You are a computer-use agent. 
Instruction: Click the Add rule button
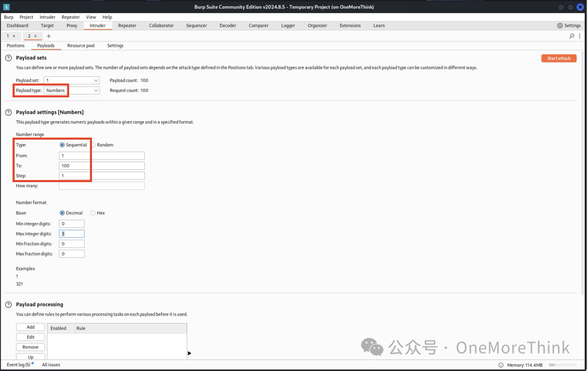(30, 327)
